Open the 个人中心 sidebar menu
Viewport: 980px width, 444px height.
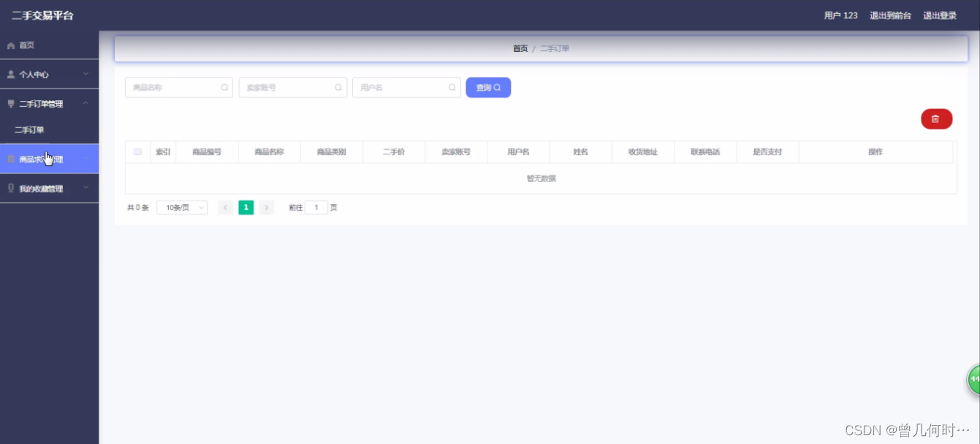49,75
